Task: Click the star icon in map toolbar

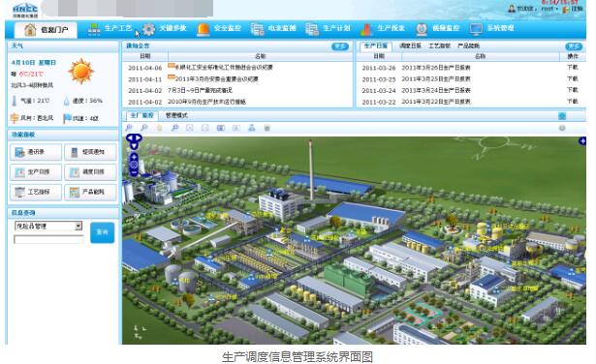Action: [160, 128]
